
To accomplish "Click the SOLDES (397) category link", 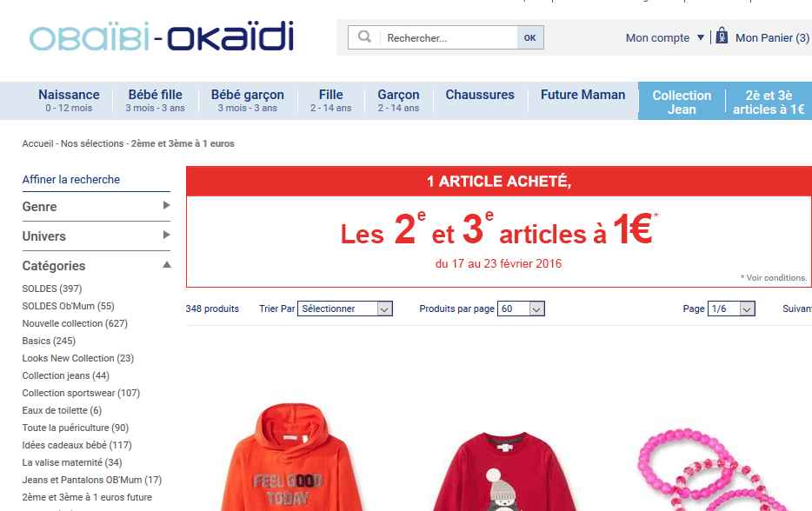I will coord(52,289).
